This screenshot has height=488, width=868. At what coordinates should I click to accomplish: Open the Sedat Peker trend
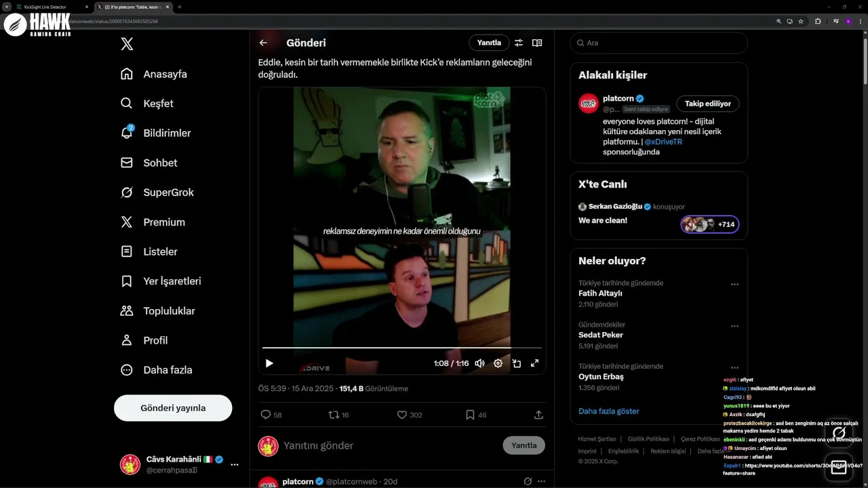pos(601,335)
